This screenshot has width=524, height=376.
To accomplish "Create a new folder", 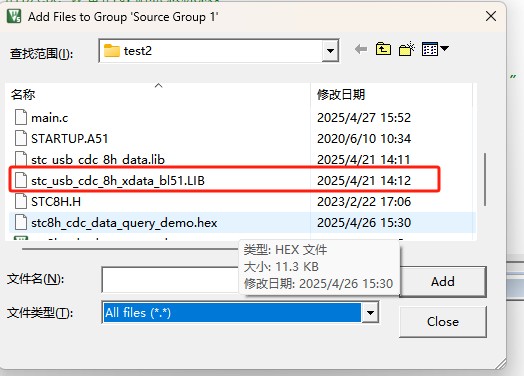I will click(x=407, y=49).
